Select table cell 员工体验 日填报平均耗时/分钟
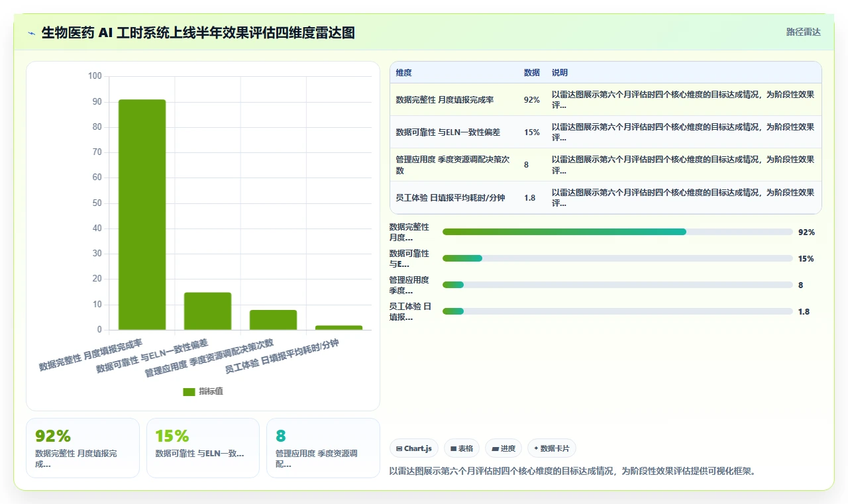This screenshot has width=848, height=504. click(454, 198)
